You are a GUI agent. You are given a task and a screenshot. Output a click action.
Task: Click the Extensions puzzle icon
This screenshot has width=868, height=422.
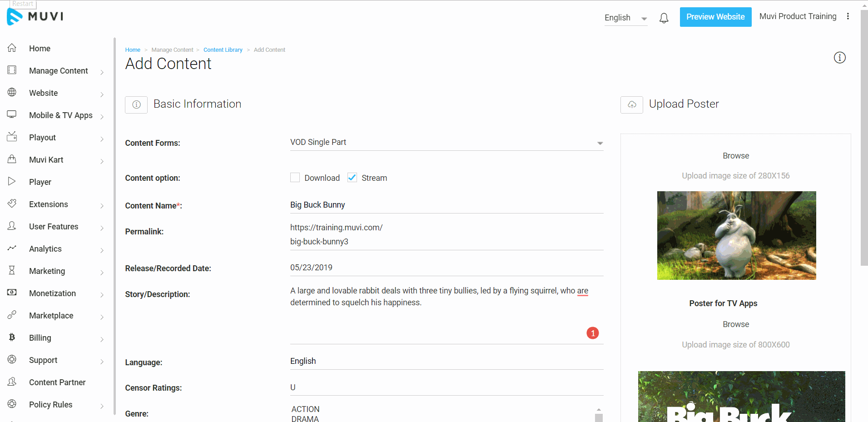point(12,204)
